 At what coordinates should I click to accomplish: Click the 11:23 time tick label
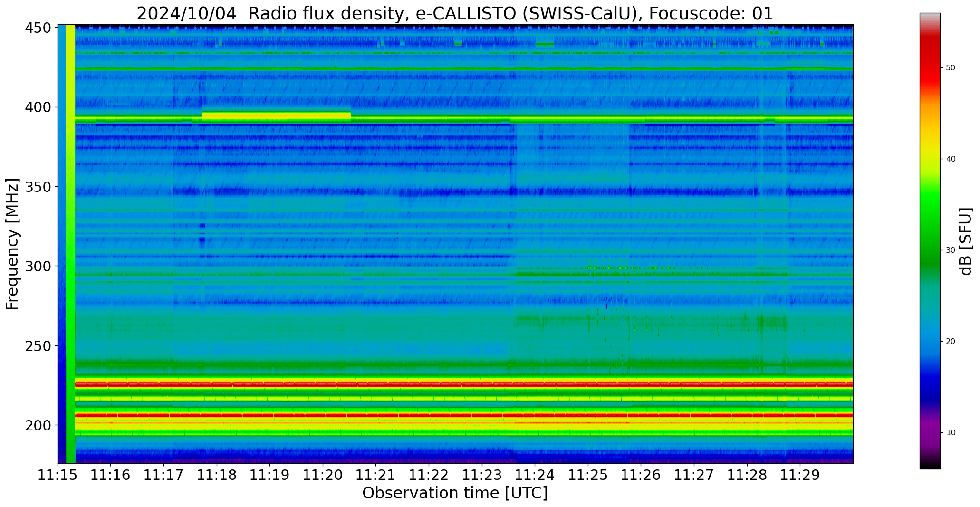click(482, 475)
